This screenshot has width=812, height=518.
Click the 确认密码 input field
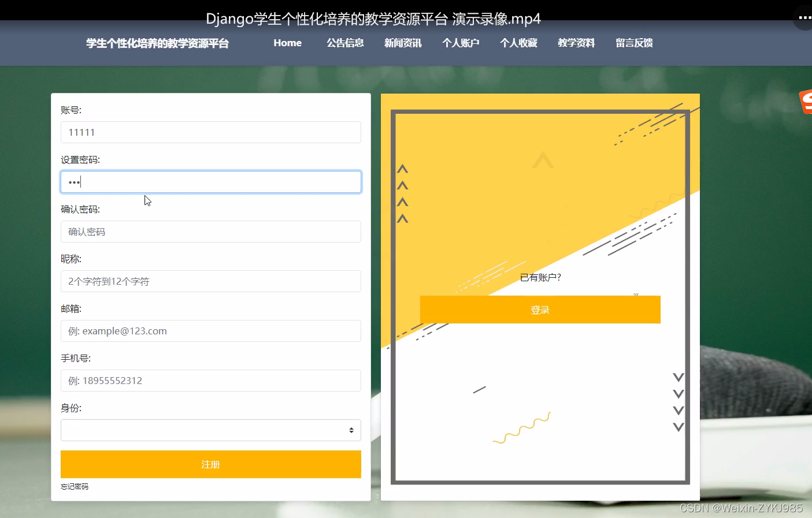click(x=211, y=232)
